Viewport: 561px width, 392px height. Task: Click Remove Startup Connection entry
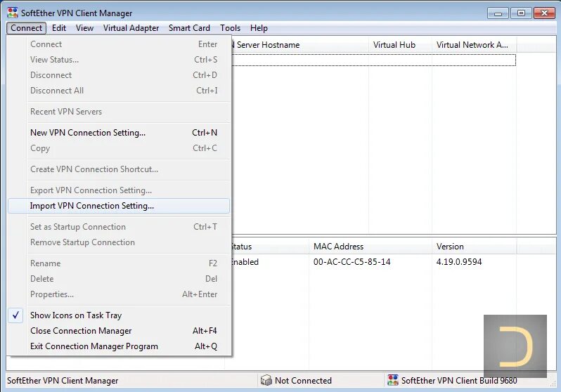(119, 242)
